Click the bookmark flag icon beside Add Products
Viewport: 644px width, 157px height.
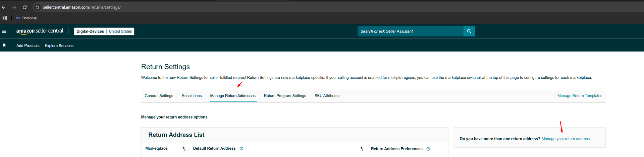tap(4, 45)
